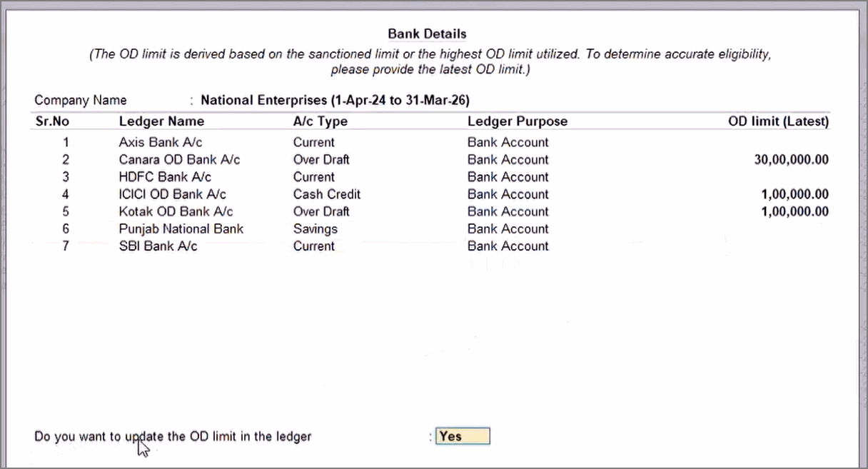
Task: Click National Enterprises company name
Action: (x=335, y=100)
